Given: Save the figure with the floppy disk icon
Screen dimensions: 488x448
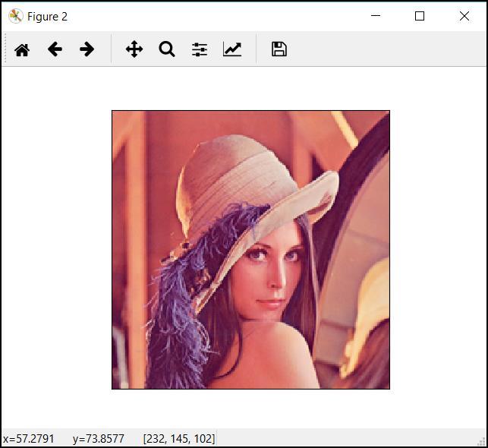Looking at the screenshot, I should [279, 49].
